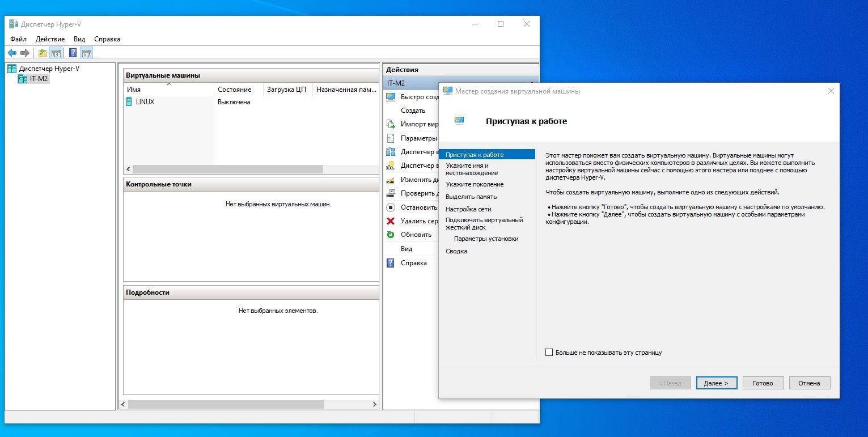The height and width of the screenshot is (437, 868).
Task: Click the second Диспетчер action icon with network
Action: [x=391, y=166]
